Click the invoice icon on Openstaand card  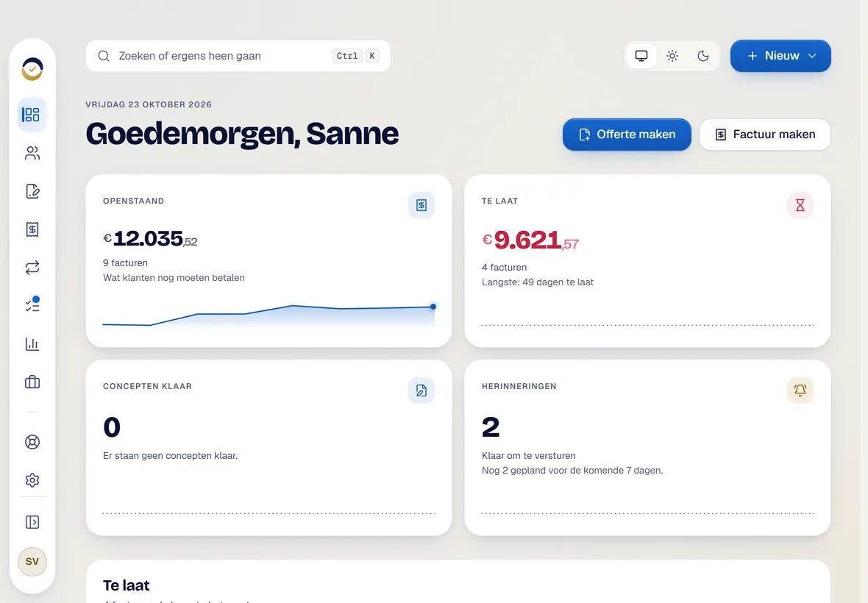click(421, 205)
